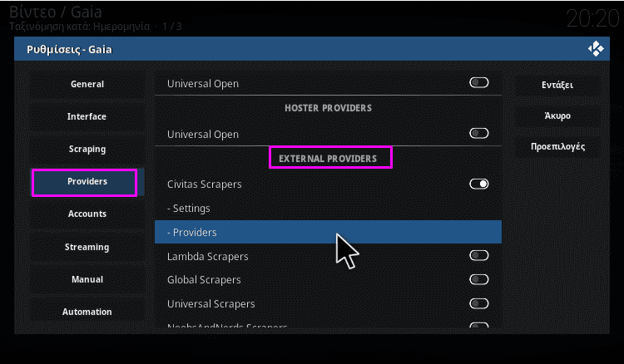Image resolution: width=624 pixels, height=364 pixels.
Task: Select the Universal Scrapers row label
Action: pyautogui.click(x=211, y=304)
